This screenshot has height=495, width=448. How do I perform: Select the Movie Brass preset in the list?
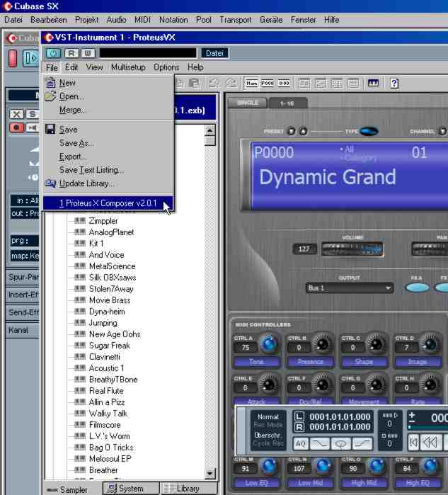(x=110, y=300)
